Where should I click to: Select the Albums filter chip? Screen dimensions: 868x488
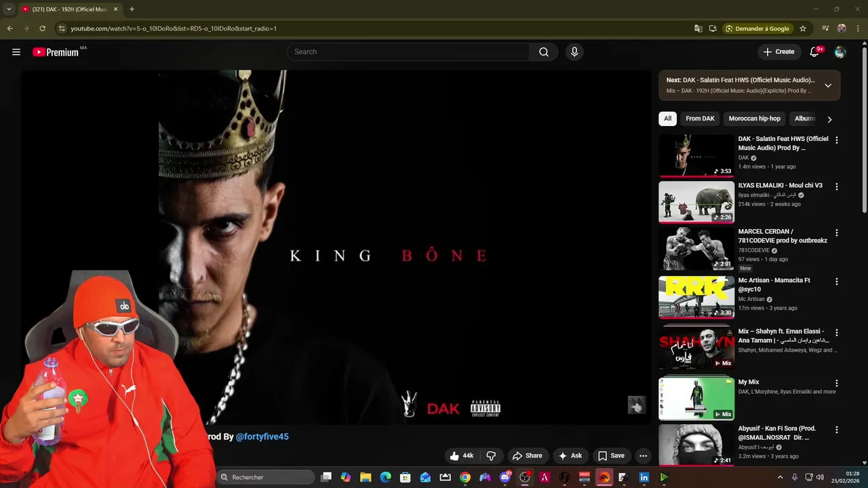[804, 119]
